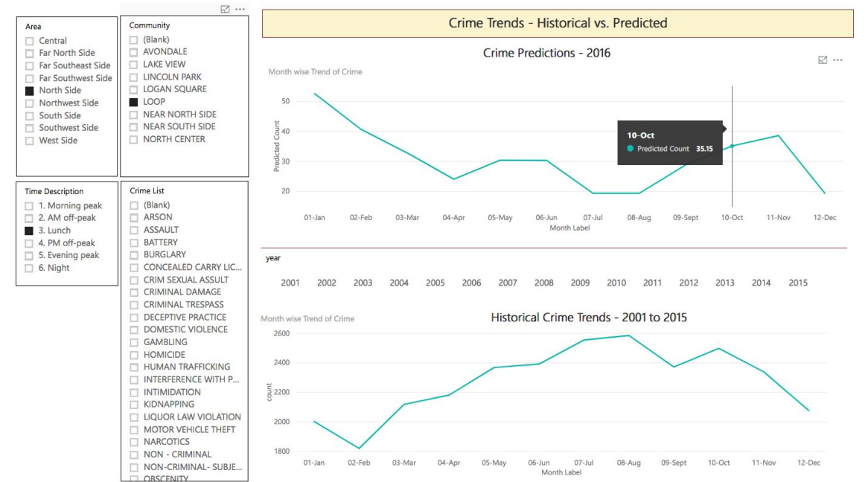Open focus mode on Crime Predictions chart

(x=823, y=60)
